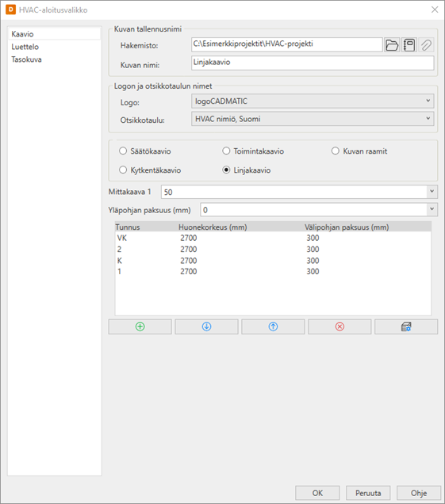The width and height of the screenshot is (445, 504).
Task: Switch to Tasokuva in left panel
Action: click(x=26, y=59)
